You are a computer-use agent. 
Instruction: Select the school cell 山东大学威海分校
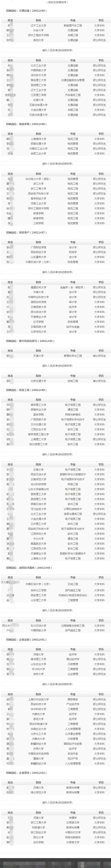point(38,489)
